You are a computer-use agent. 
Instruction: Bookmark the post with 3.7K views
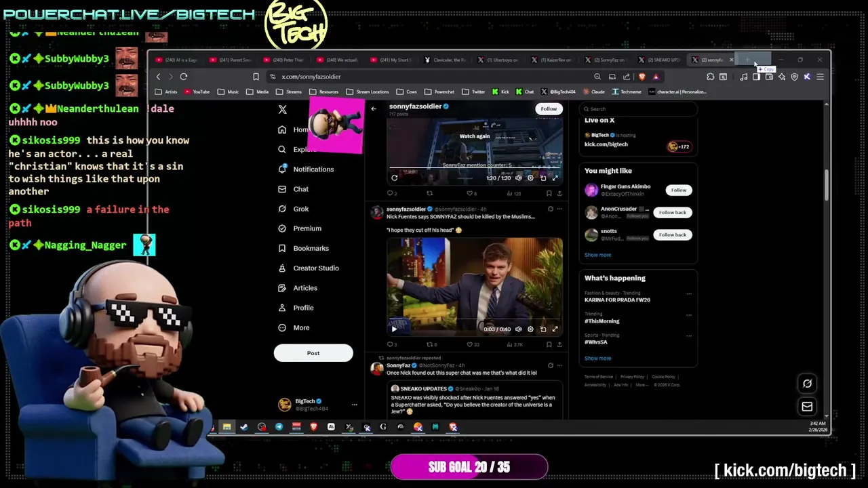click(550, 344)
